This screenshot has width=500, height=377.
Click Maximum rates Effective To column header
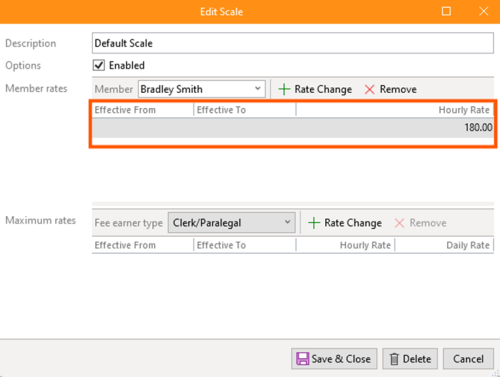tap(245, 245)
